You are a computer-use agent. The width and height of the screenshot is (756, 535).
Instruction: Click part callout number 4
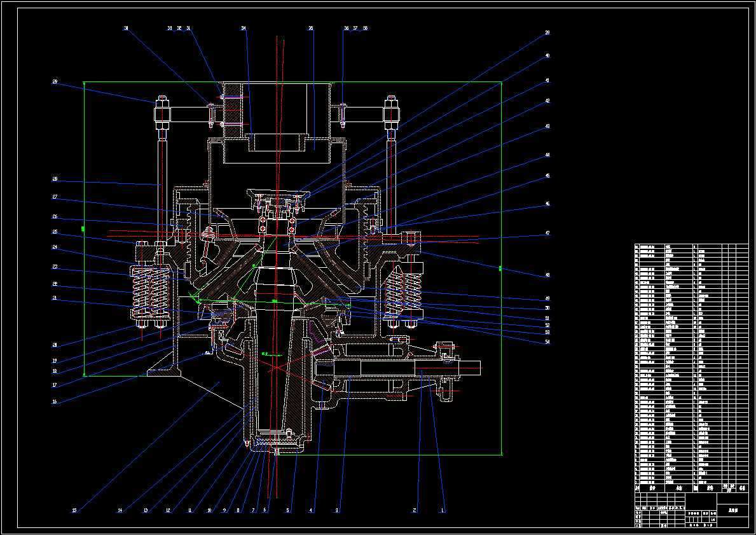click(x=312, y=510)
